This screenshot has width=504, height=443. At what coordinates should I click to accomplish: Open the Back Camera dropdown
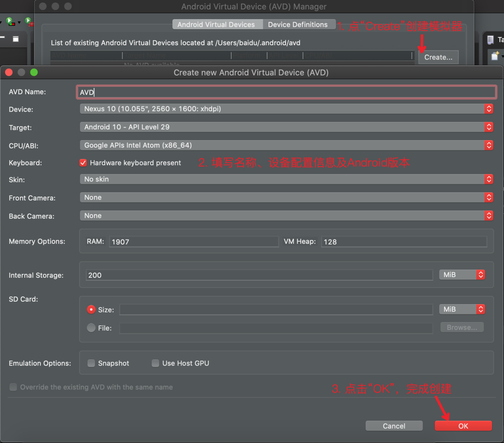point(286,216)
